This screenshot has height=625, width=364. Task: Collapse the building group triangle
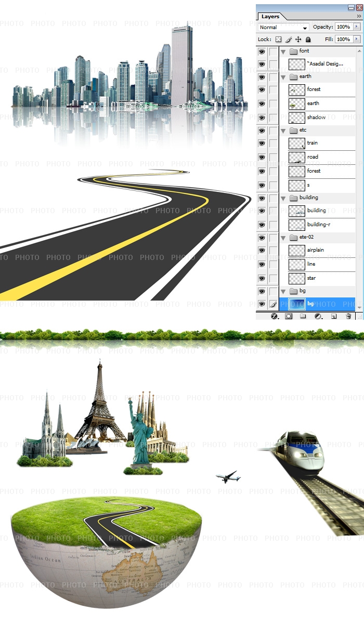click(283, 198)
